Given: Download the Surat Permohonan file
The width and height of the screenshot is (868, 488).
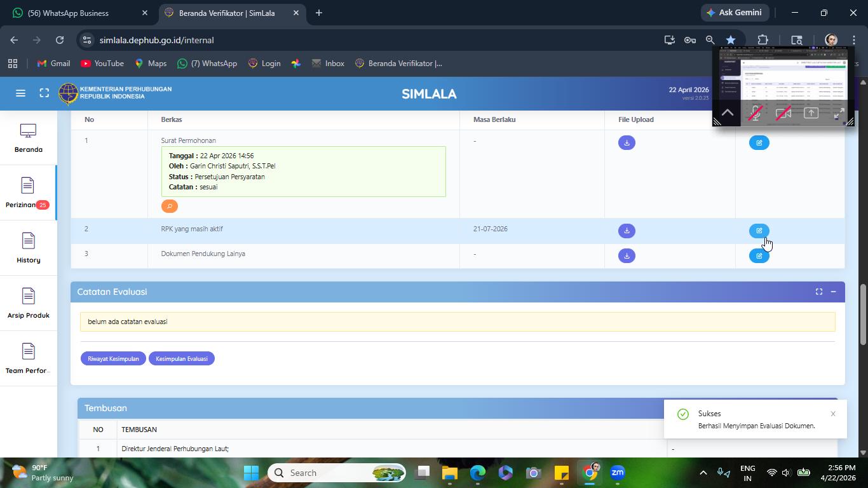Looking at the screenshot, I should coord(627,142).
